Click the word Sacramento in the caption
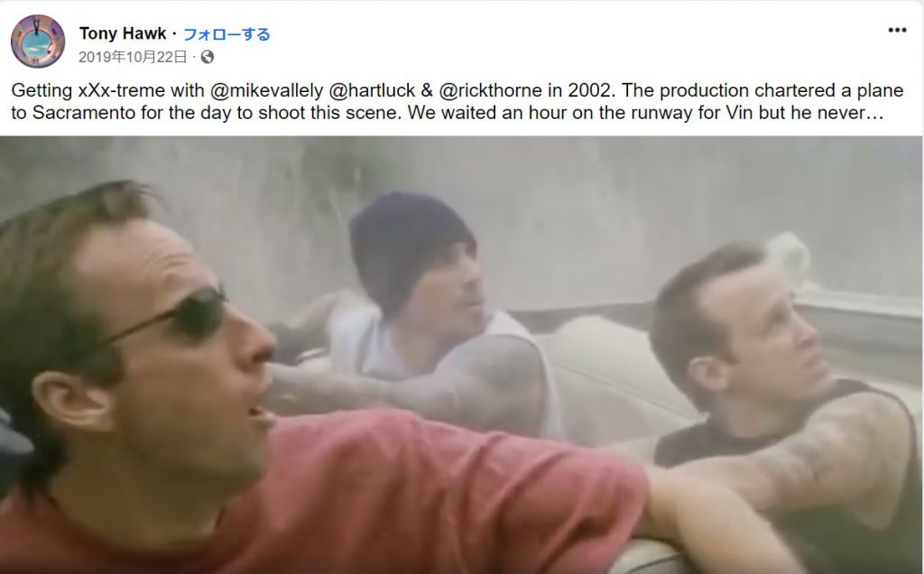 pos(84,112)
